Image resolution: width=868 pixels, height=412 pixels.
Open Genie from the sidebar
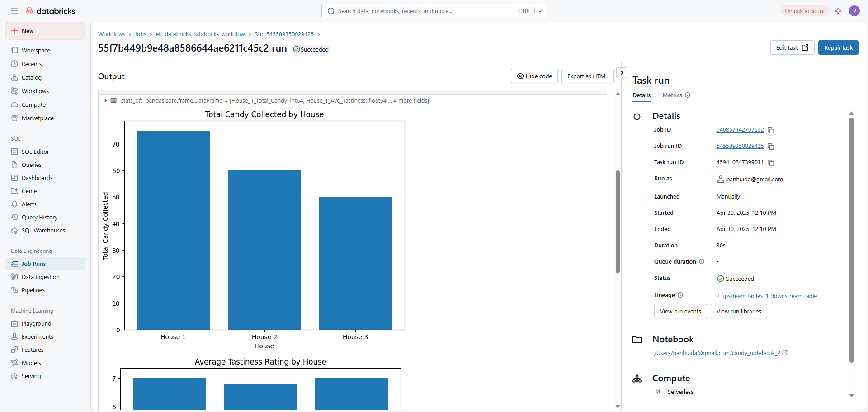click(x=45, y=191)
